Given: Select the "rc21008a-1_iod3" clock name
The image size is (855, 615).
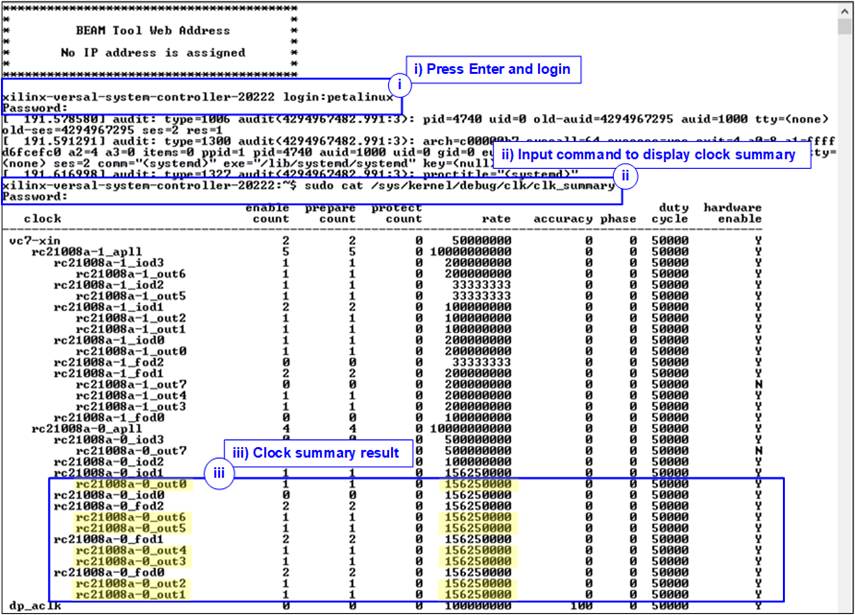Looking at the screenshot, I should 109,263.
